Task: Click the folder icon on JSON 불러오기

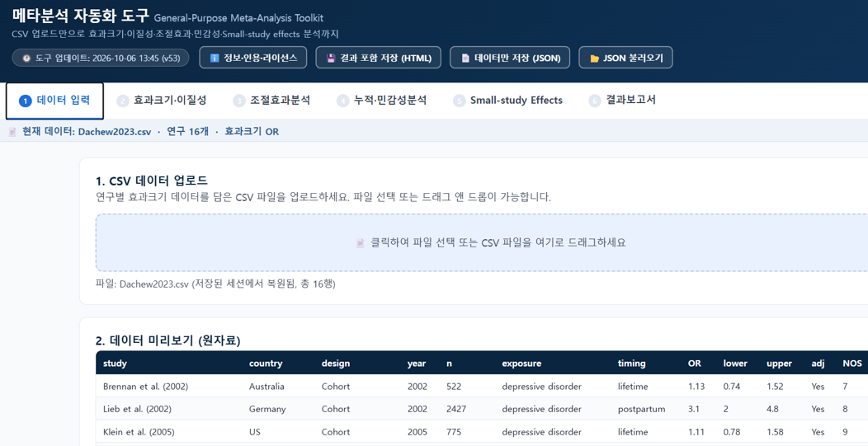Action: click(595, 58)
